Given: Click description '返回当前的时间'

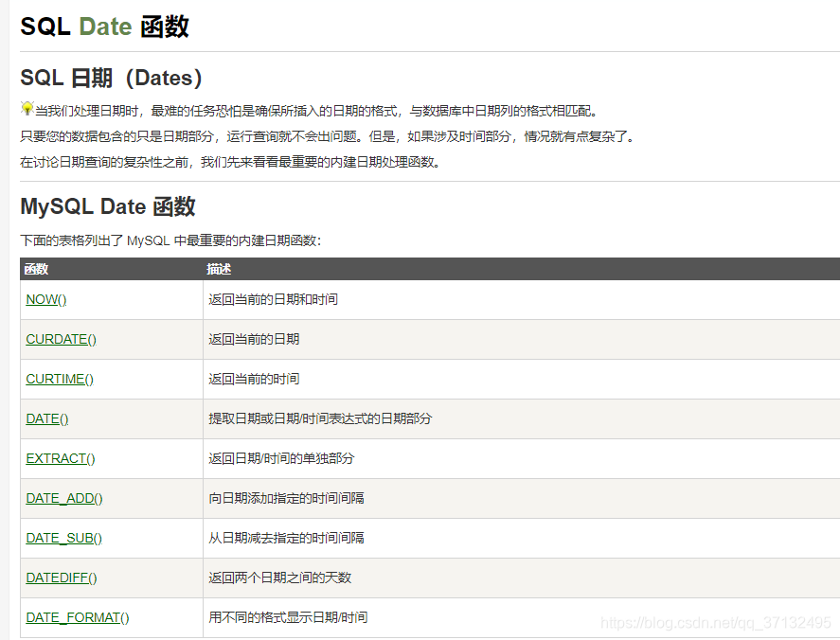Looking at the screenshot, I should [x=254, y=379].
